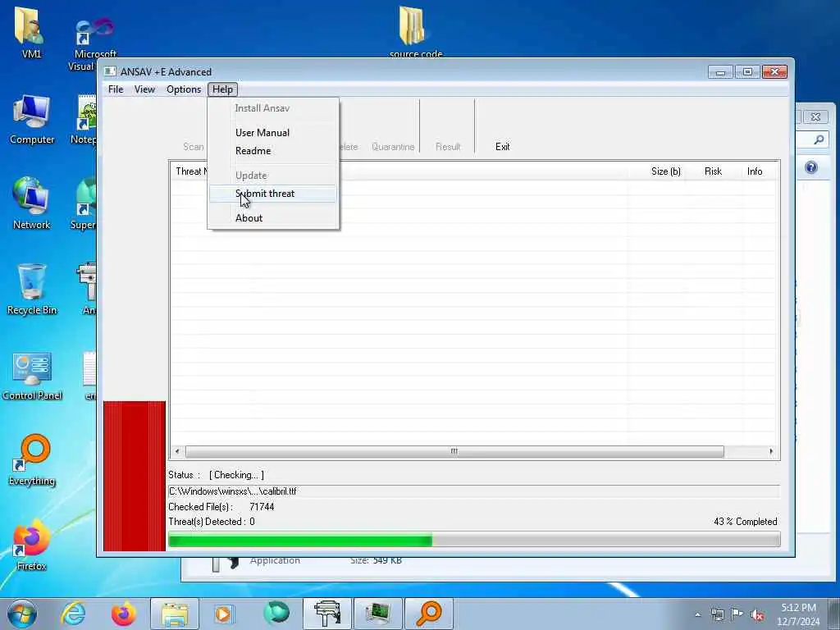The width and height of the screenshot is (840, 630).
Task: Click the current file path field
Action: click(474, 491)
